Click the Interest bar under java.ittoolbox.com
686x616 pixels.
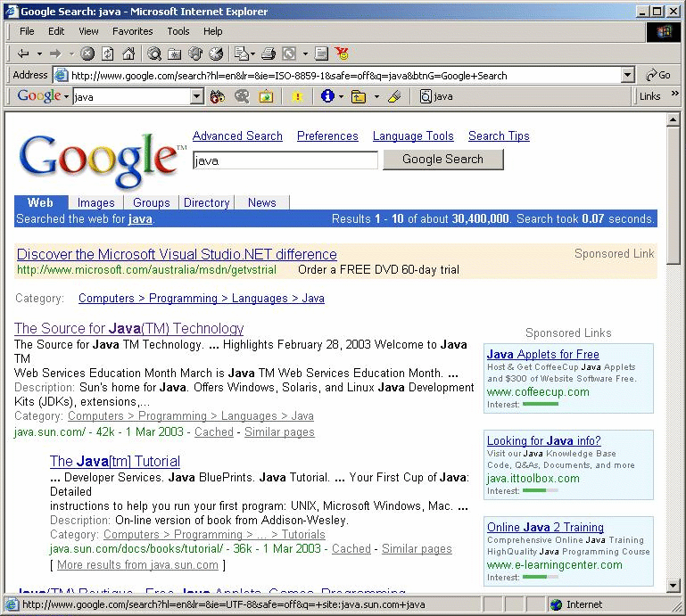[541, 490]
